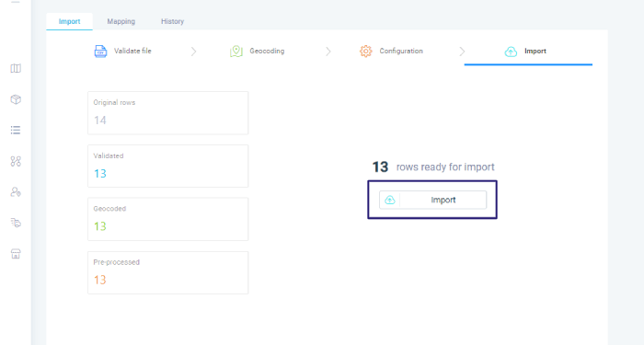
Task: Click the chevron after Validate file
Action: pyautogui.click(x=193, y=52)
